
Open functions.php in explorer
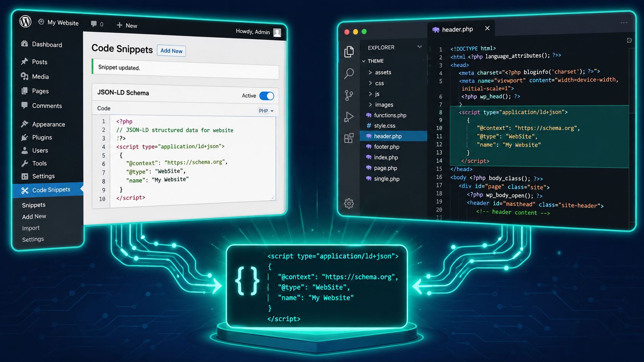click(386, 115)
